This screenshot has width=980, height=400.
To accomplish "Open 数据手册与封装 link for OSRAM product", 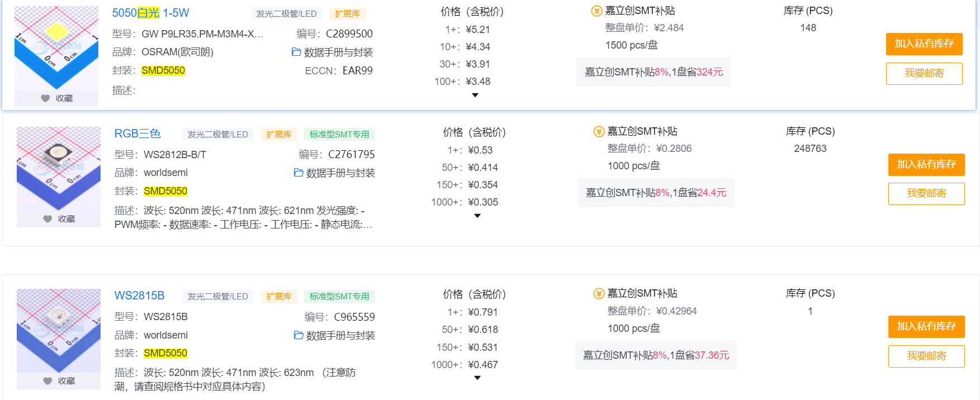I will coord(338,53).
